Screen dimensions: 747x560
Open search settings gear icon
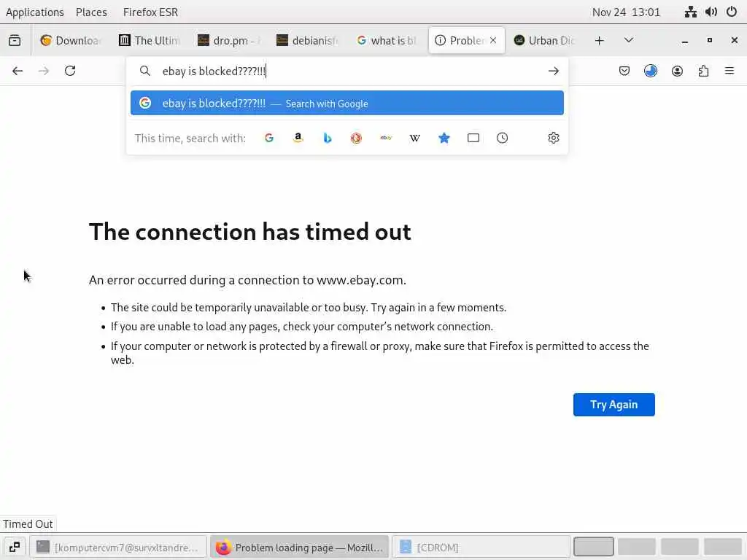click(553, 138)
